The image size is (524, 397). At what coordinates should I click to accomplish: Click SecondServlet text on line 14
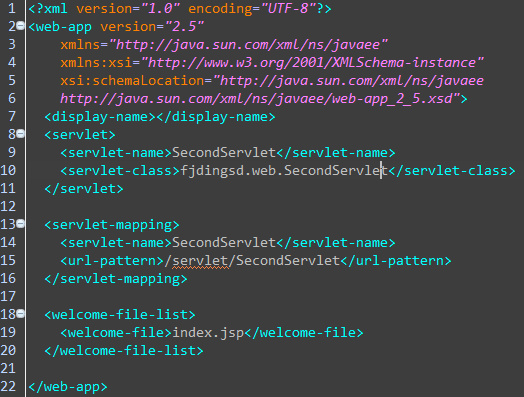click(224, 243)
